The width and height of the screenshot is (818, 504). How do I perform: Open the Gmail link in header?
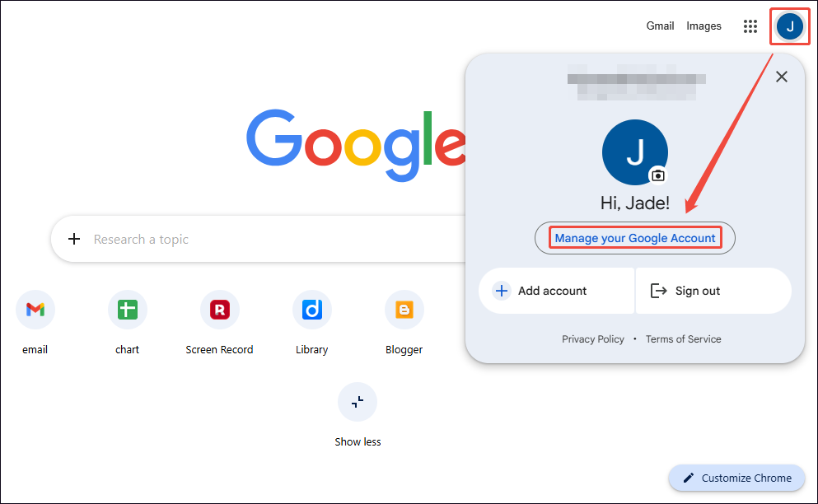660,26
